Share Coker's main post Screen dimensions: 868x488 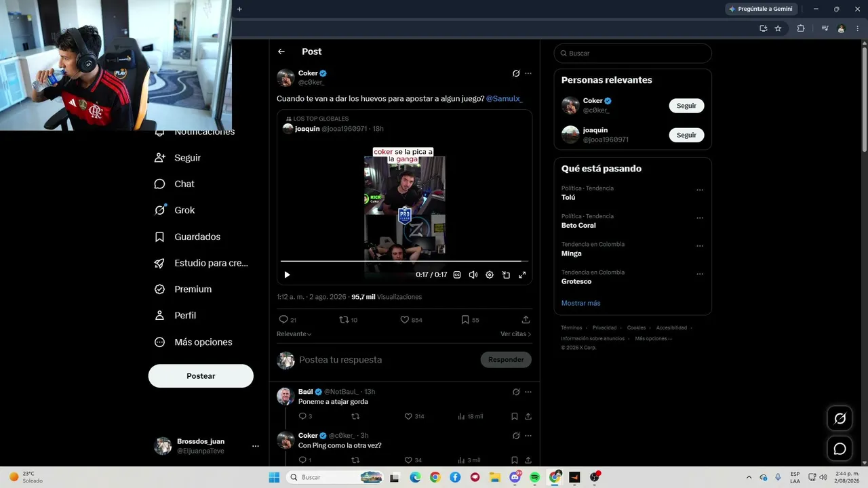(526, 319)
